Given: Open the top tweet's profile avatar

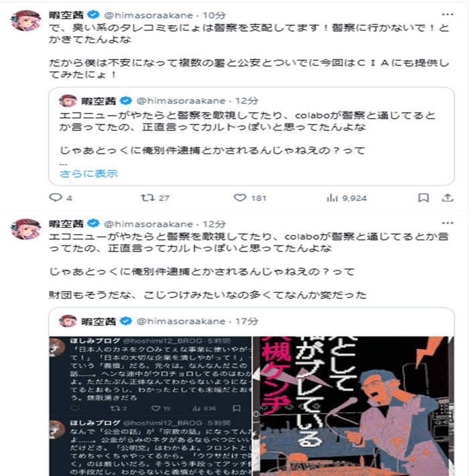Looking at the screenshot, I should [25, 20].
